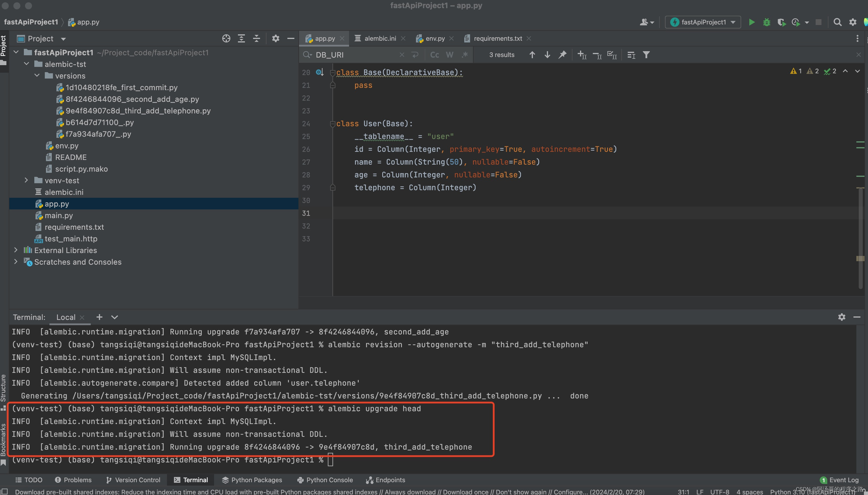The height and width of the screenshot is (495, 868).
Task: Expand all in Project panel
Action: pos(241,38)
